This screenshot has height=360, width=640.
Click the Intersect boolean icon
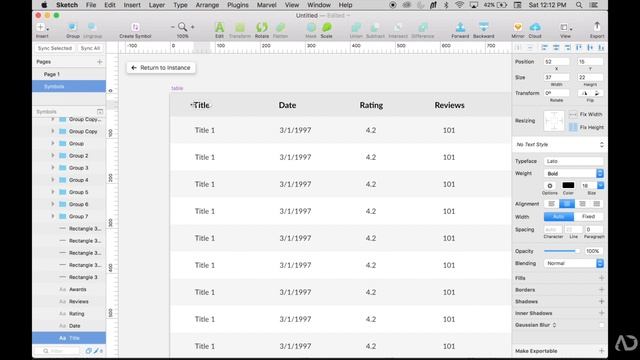tap(398, 27)
